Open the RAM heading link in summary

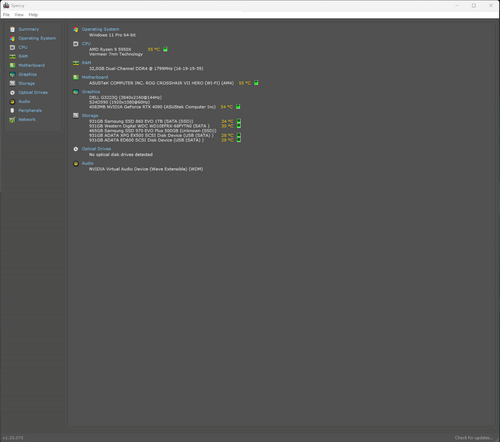click(x=86, y=63)
